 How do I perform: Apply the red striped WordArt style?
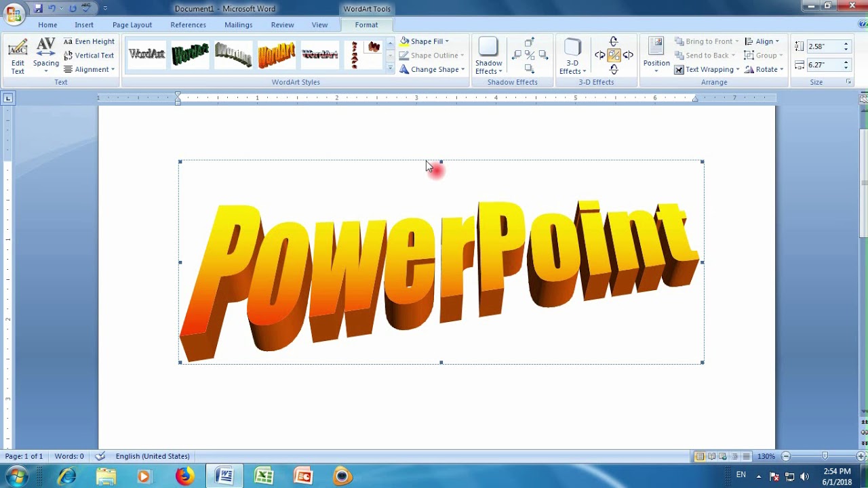(320, 54)
